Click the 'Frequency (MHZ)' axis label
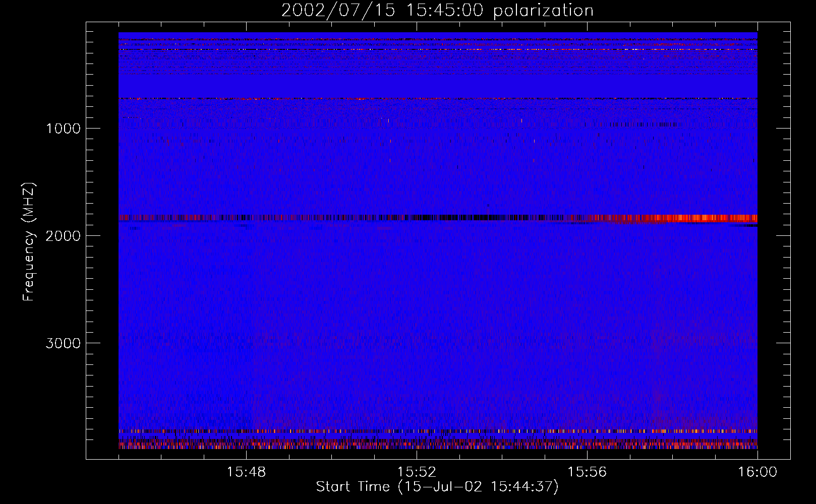 pyautogui.click(x=29, y=242)
